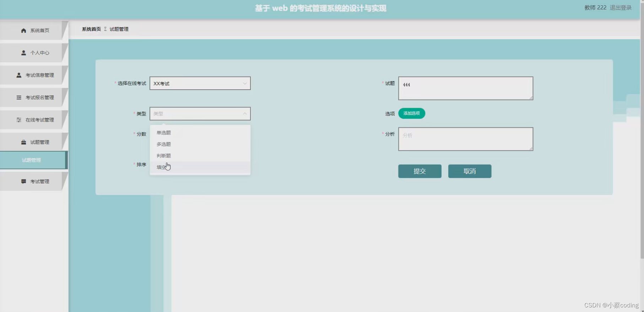The image size is (644, 312).
Task: Collapse the 试题管理 parent menu
Action: pyautogui.click(x=34, y=142)
